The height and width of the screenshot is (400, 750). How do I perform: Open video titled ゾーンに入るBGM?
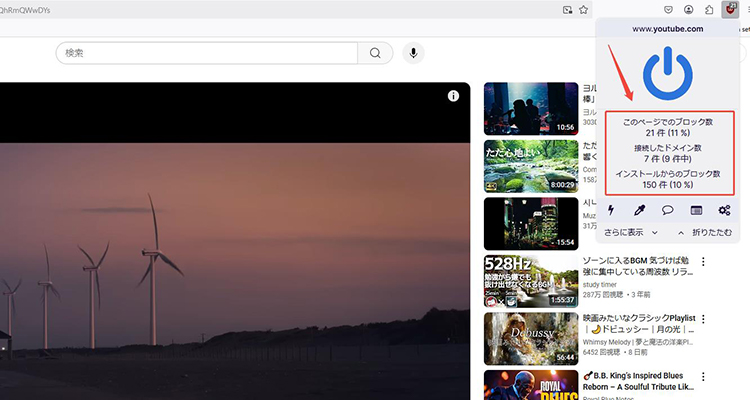point(638,266)
